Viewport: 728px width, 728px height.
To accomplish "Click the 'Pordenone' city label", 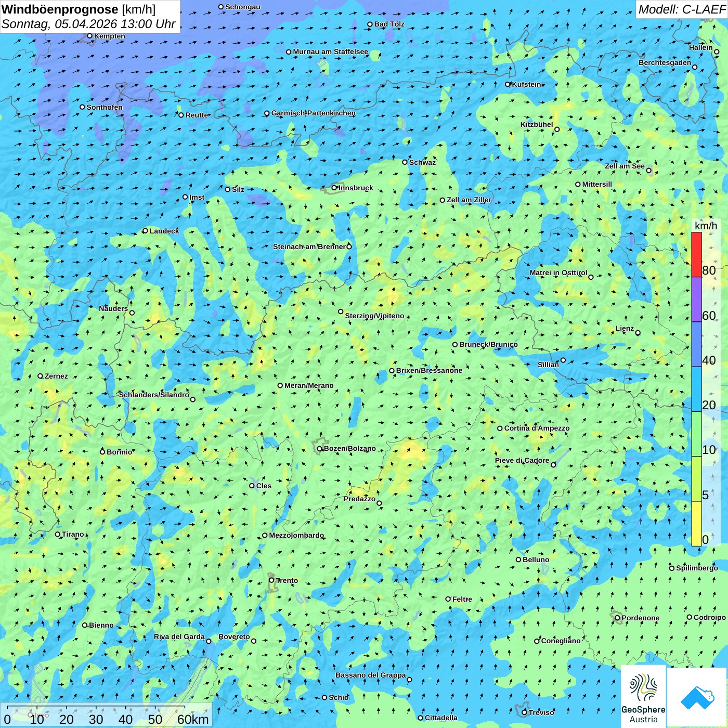I will click(x=641, y=618).
